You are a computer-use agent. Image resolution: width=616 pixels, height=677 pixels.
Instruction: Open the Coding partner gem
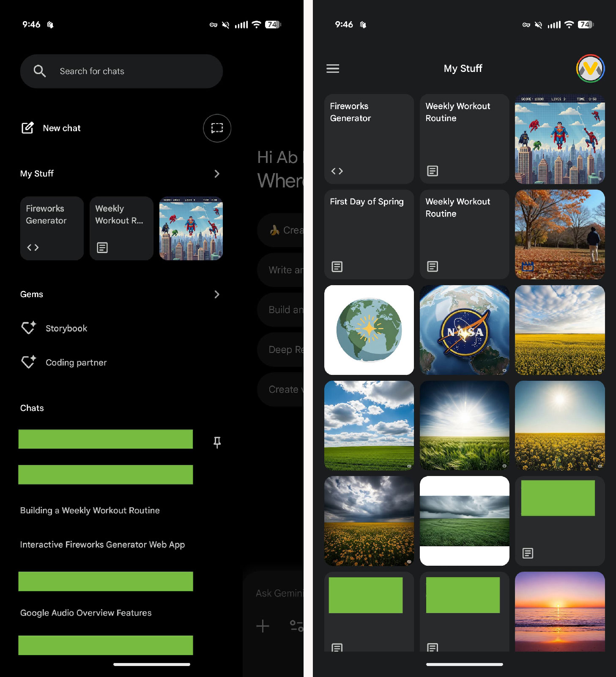pyautogui.click(x=76, y=363)
